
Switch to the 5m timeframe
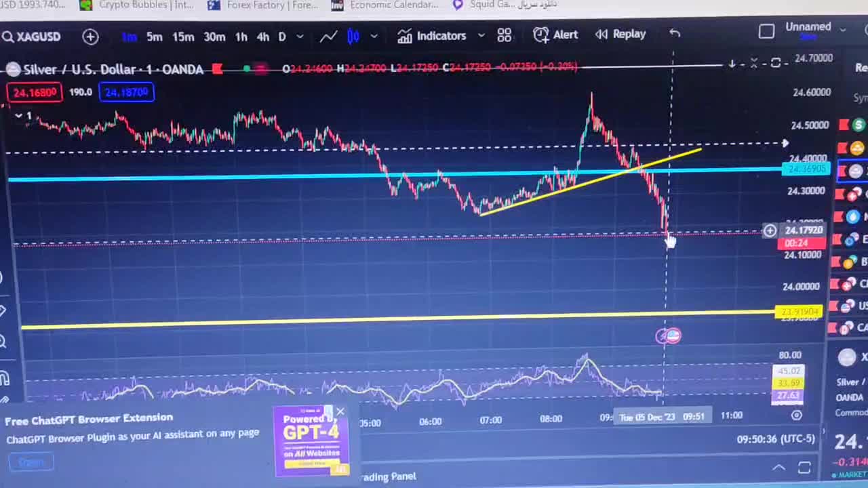[x=155, y=37]
